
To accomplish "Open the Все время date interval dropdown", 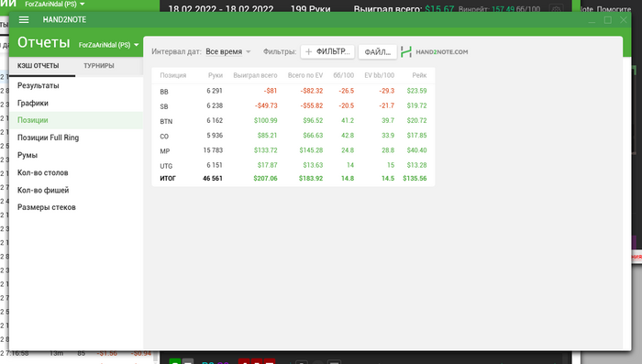I will (228, 51).
